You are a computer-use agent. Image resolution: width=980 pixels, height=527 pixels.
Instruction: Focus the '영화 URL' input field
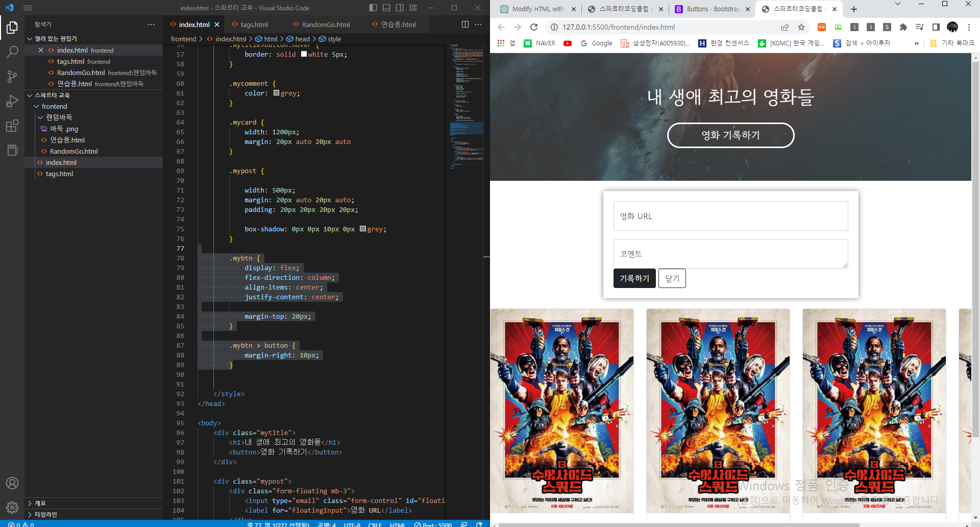point(730,216)
